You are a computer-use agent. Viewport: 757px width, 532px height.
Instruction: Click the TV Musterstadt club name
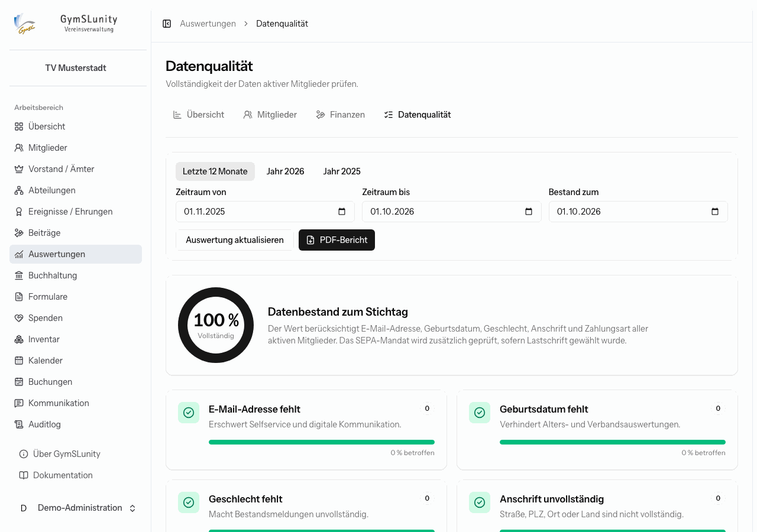(x=76, y=68)
